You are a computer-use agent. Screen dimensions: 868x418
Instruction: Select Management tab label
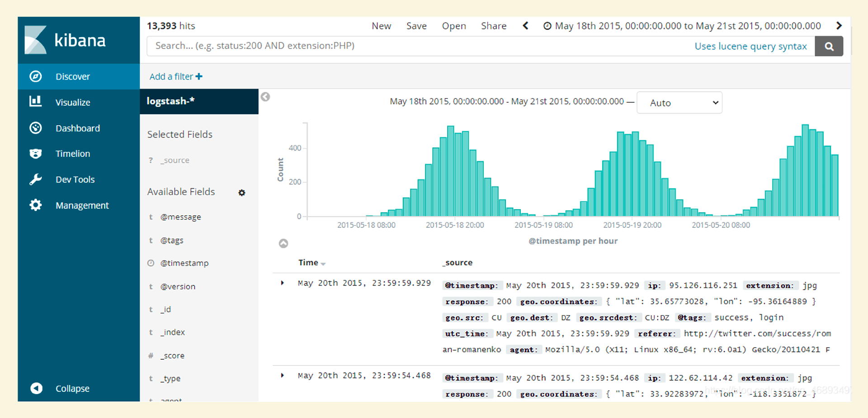(82, 205)
